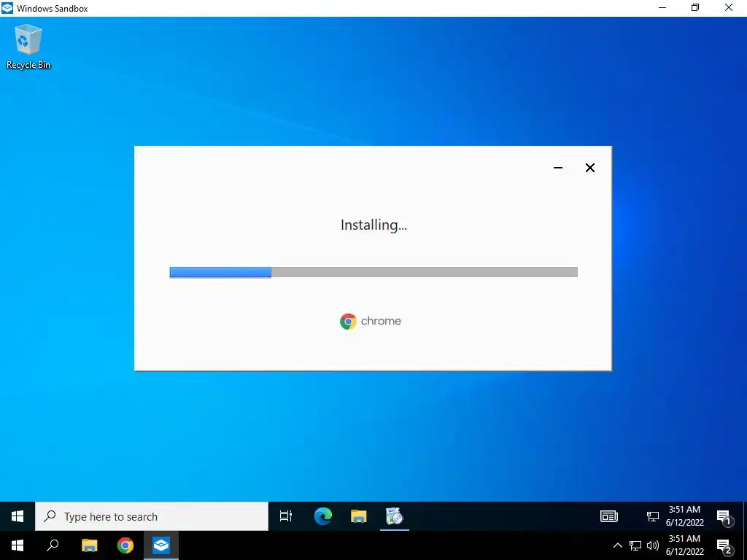Open the sandbox clock showing 3:51 AM

684,516
